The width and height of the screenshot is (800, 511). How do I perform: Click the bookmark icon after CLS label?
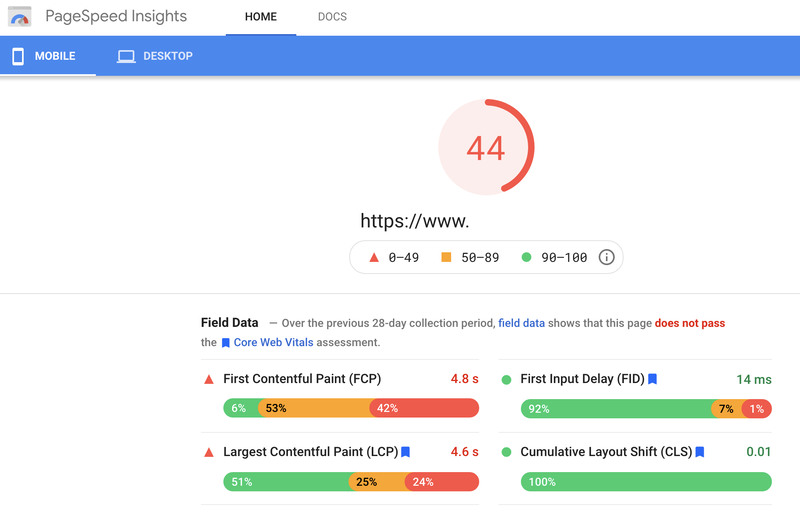700,452
